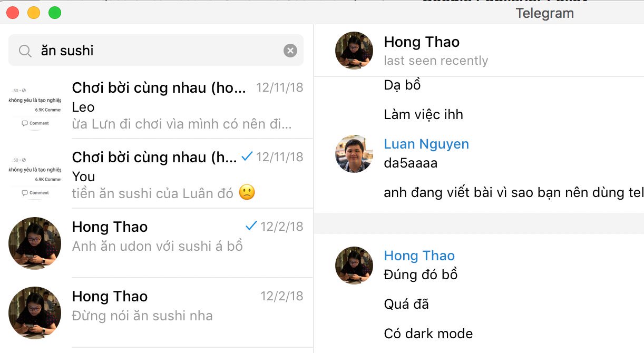Click Hong Thao's avatar next to "Đúng đó bồ"

(x=354, y=266)
